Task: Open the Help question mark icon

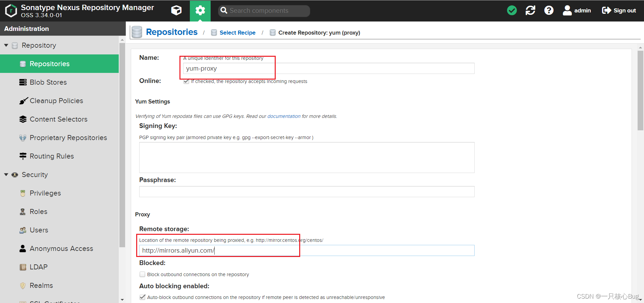Action: coord(549,10)
